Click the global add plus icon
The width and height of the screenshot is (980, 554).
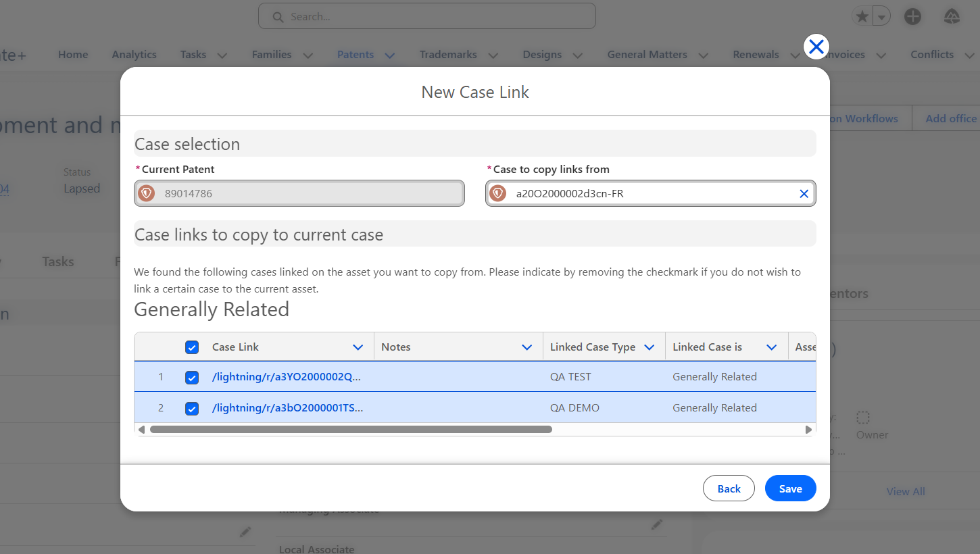tap(912, 17)
